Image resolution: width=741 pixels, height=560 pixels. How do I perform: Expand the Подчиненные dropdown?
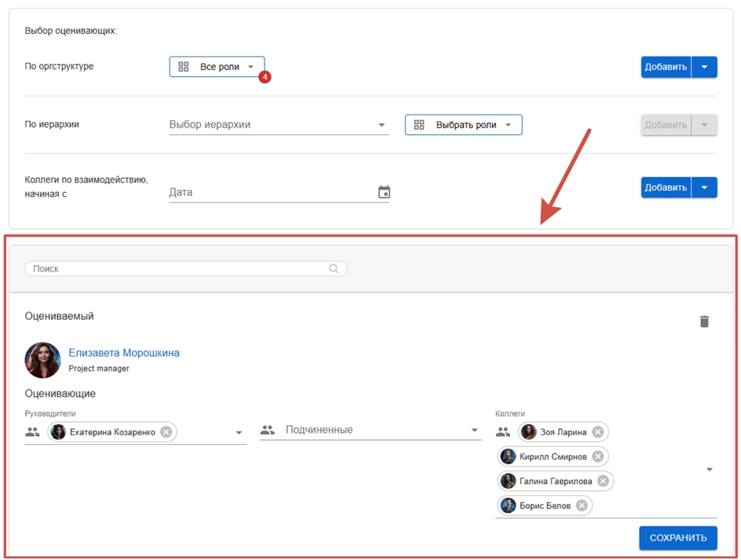(x=474, y=431)
